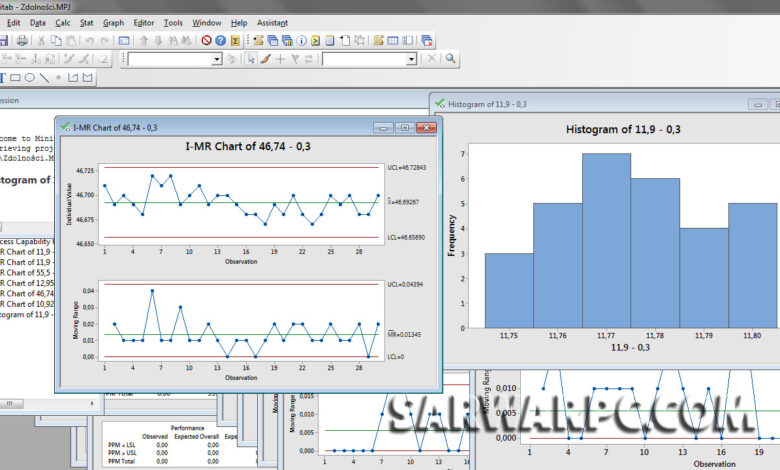This screenshot has height=470, width=780.
Task: Click 'Histogram of 11,9 - 0,3' chart title
Action: pos(623,130)
